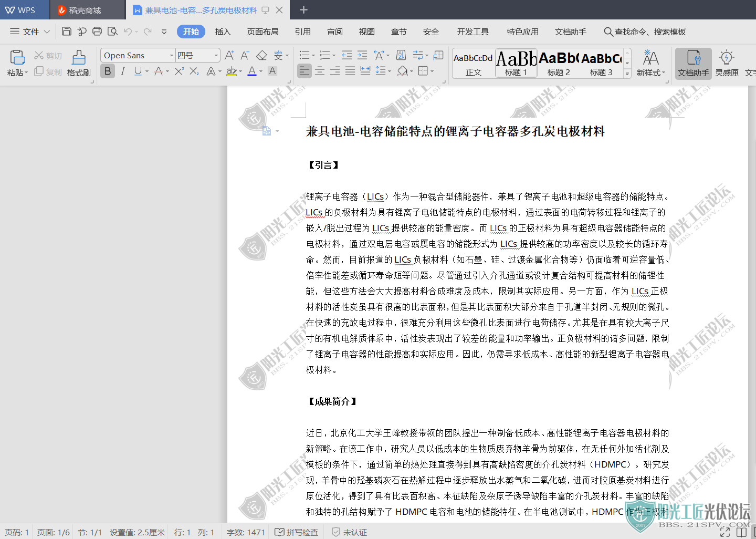Image resolution: width=756 pixels, height=539 pixels.
Task: Open the Open Sans font name dropdown
Action: pyautogui.click(x=171, y=55)
